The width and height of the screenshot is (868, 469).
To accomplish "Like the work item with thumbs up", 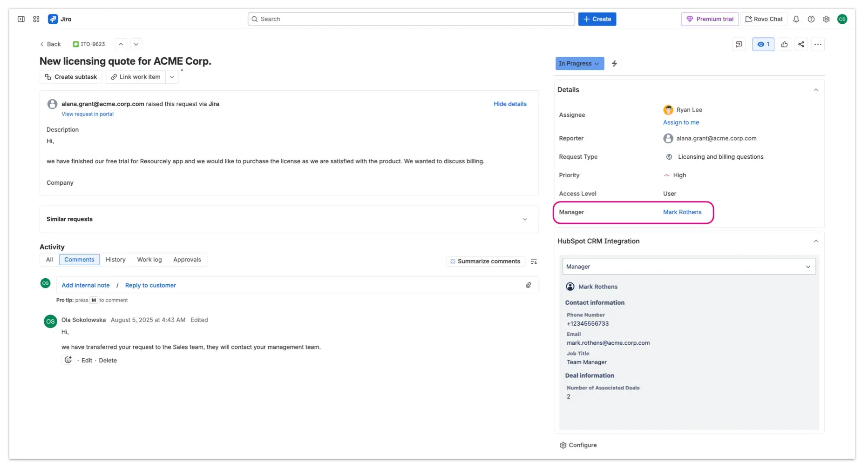I will coord(784,44).
